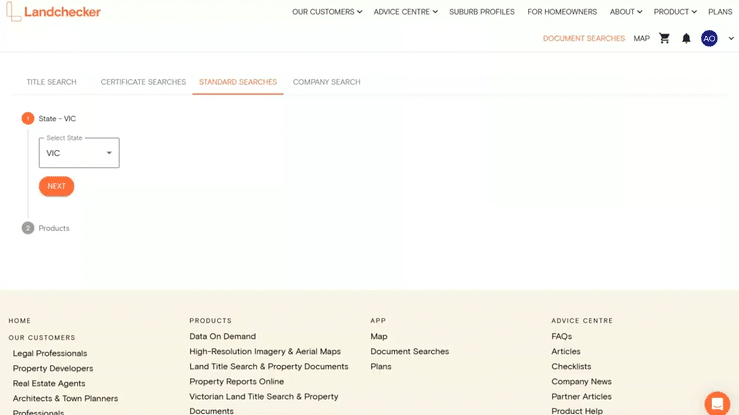Expand the account menu chevron
This screenshot has width=739, height=415.
(x=731, y=39)
